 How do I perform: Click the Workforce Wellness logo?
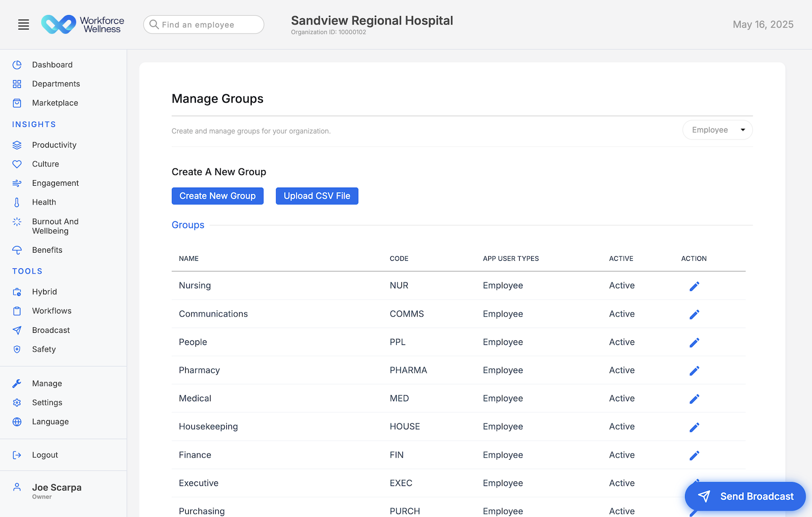(83, 24)
